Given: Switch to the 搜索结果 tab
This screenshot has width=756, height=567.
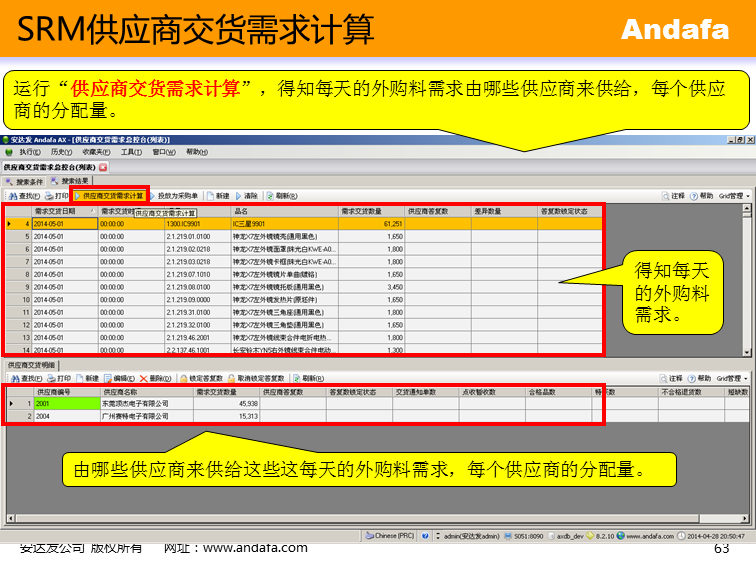Looking at the screenshot, I should (71, 181).
